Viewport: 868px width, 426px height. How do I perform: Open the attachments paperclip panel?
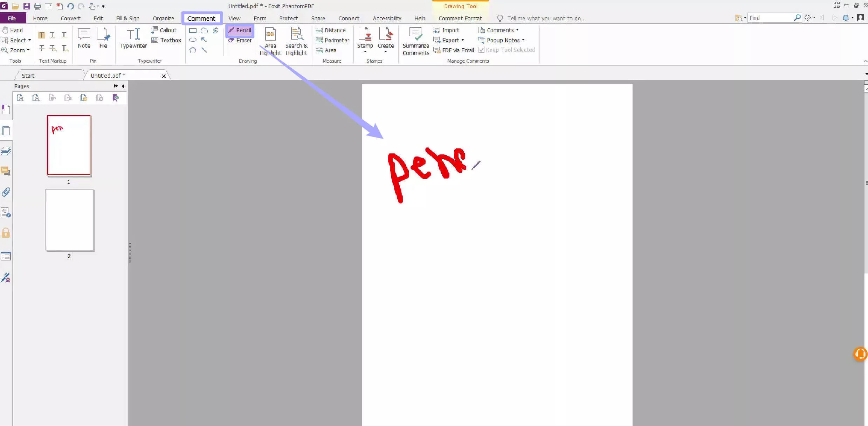click(x=6, y=192)
